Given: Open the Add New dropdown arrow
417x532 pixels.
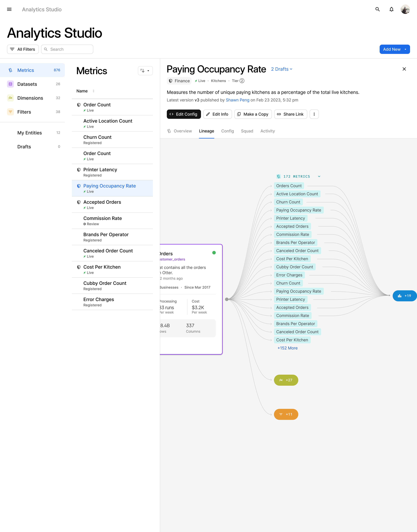Looking at the screenshot, I should click(x=405, y=49).
